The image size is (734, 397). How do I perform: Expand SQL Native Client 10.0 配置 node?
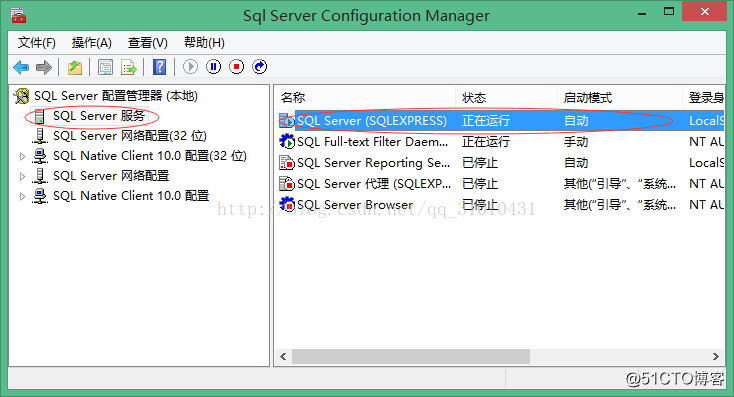point(22,197)
